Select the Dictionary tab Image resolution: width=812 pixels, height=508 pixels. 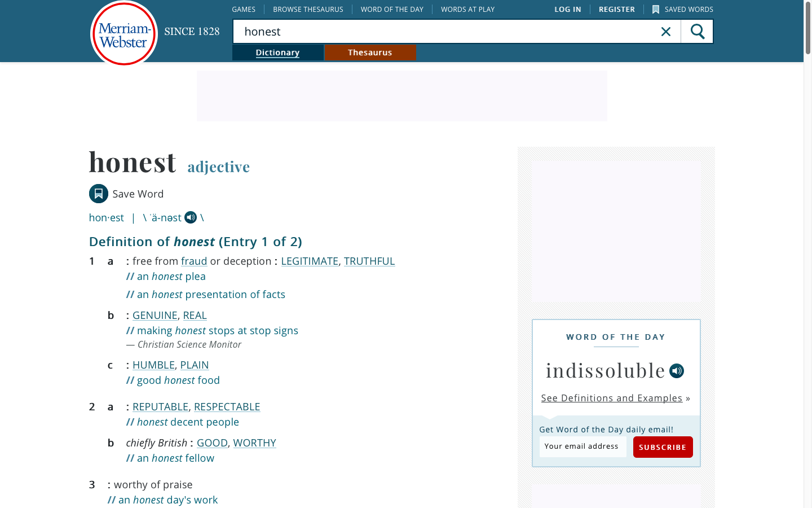point(277,52)
